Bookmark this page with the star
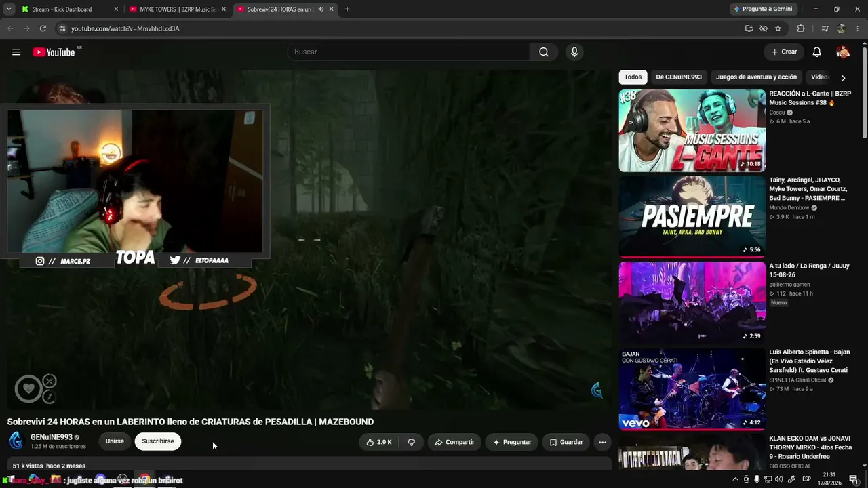 778,28
